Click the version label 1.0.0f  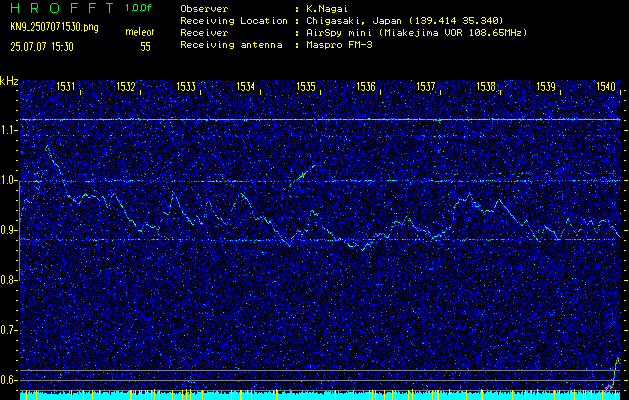coord(138,8)
